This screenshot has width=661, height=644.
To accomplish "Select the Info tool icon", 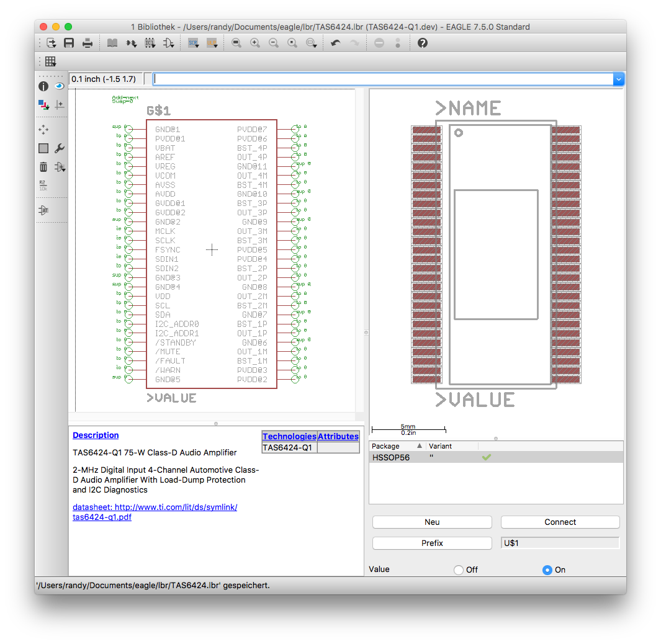I will tap(43, 86).
